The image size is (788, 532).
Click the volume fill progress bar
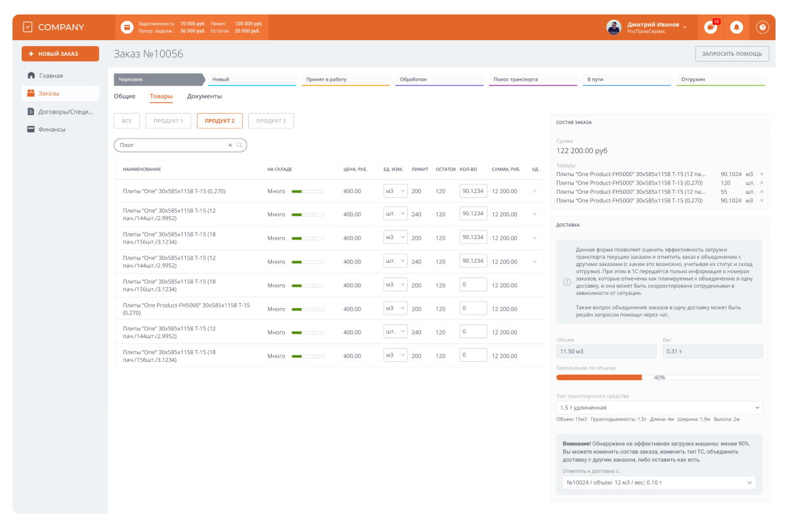pos(659,378)
